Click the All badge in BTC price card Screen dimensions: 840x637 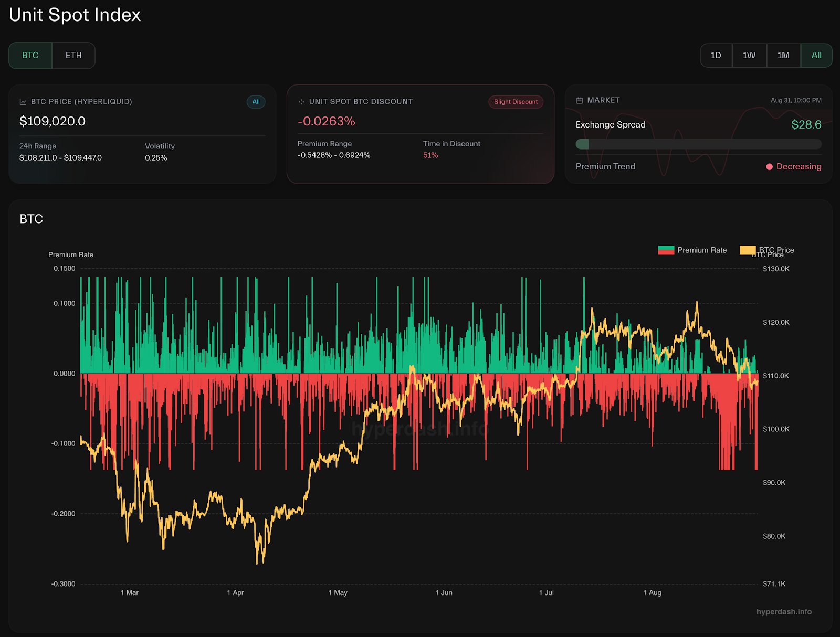pyautogui.click(x=256, y=102)
